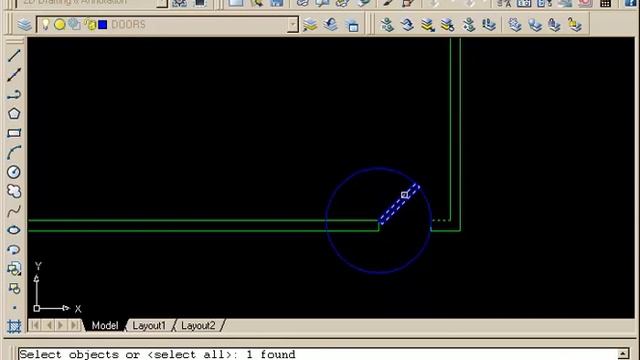Click the Layer Isolate icon
640x360 pixels.
coord(428,25)
